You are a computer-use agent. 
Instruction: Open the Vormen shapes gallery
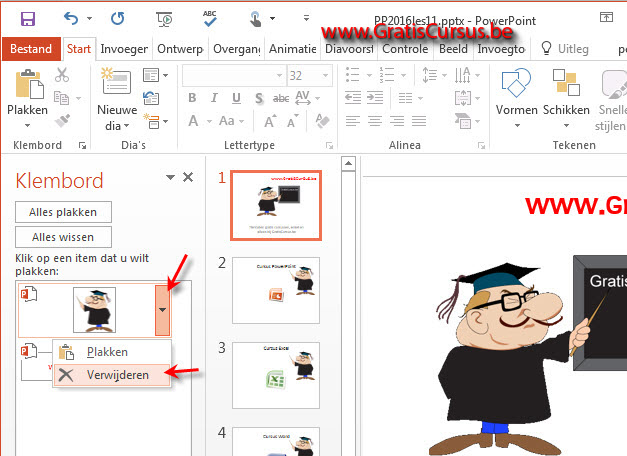[x=517, y=98]
